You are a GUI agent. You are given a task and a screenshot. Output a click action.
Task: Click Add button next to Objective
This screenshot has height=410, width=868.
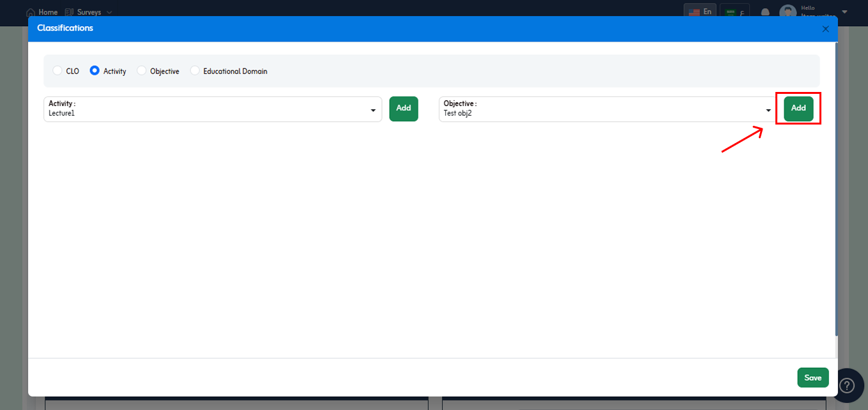click(798, 109)
